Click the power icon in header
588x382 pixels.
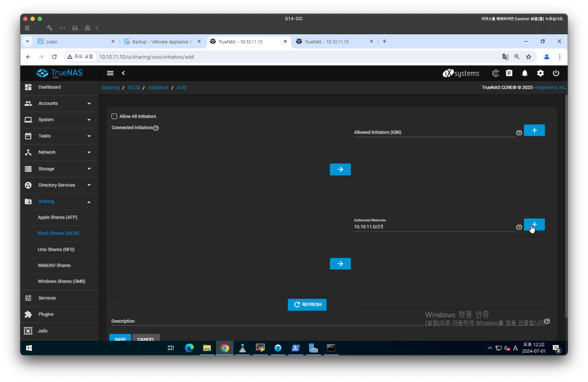click(556, 73)
